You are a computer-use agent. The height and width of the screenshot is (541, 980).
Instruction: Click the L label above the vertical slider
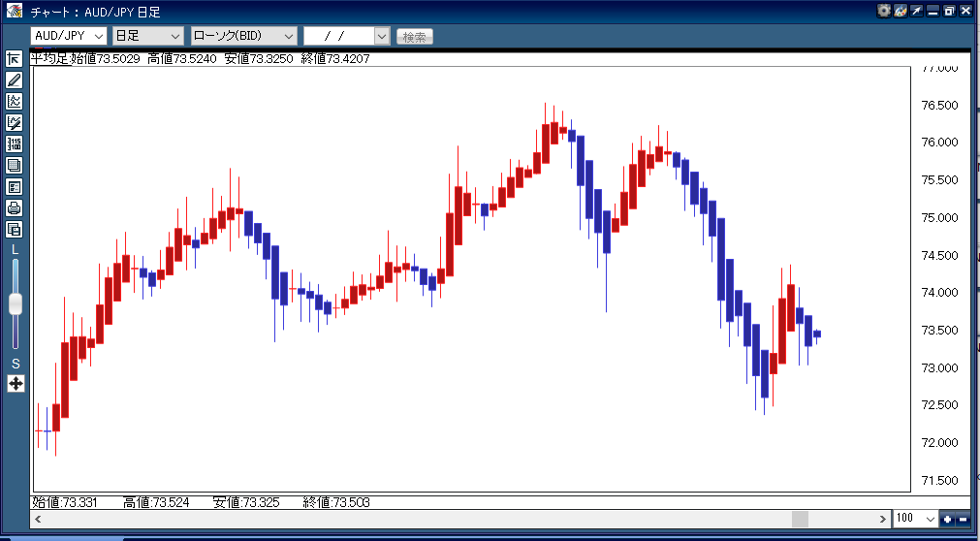16,249
